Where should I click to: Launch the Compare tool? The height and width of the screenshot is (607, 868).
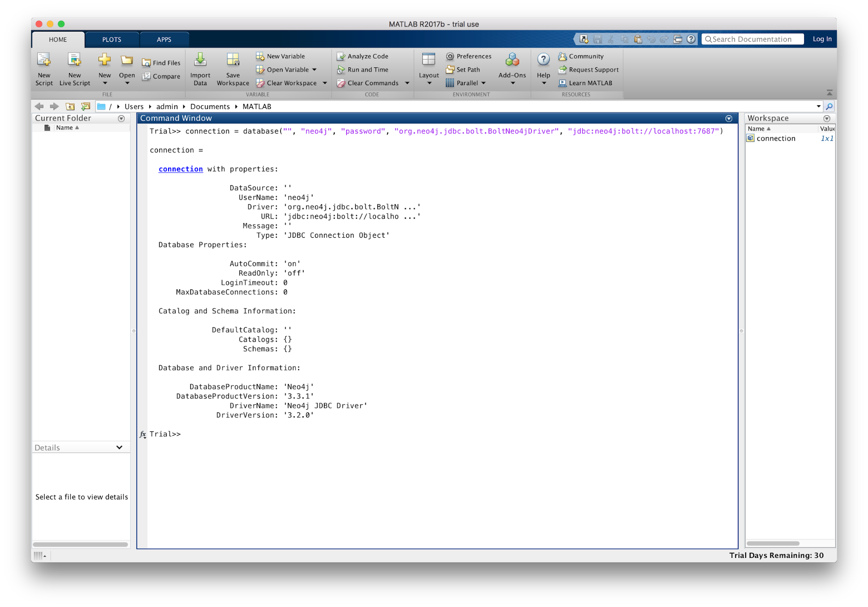pyautogui.click(x=161, y=76)
